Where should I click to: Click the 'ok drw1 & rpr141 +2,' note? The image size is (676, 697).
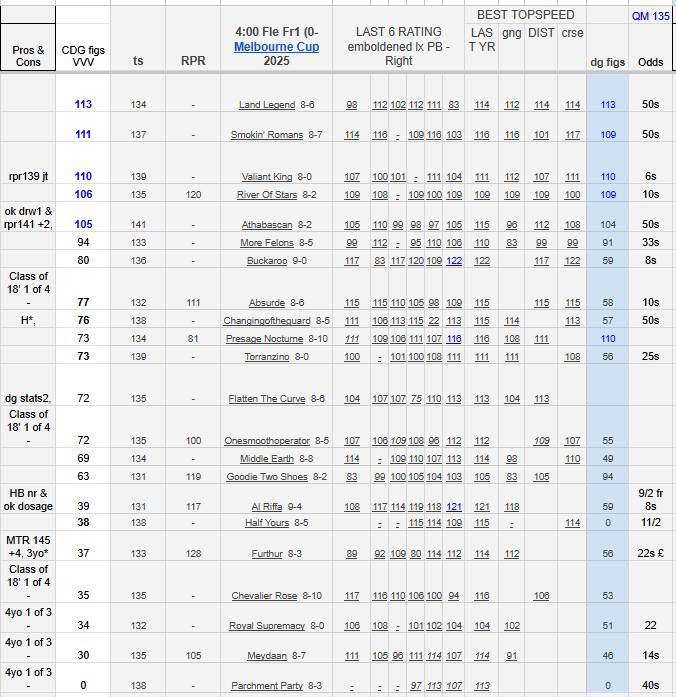[x=28, y=218]
